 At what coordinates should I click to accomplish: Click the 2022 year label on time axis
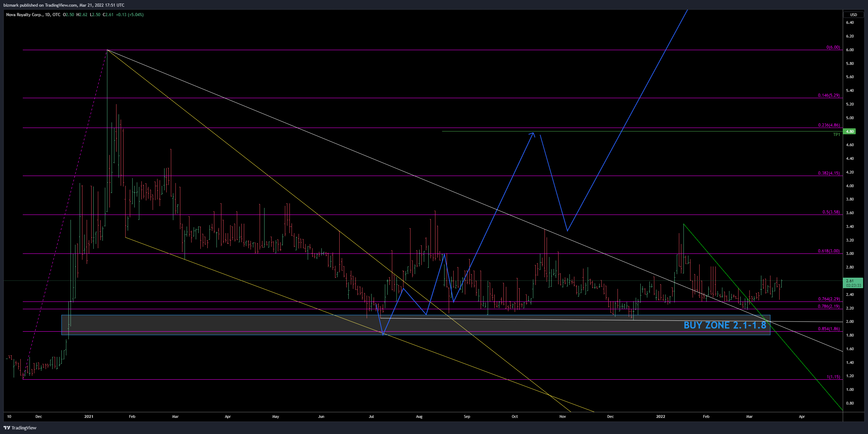click(x=661, y=416)
